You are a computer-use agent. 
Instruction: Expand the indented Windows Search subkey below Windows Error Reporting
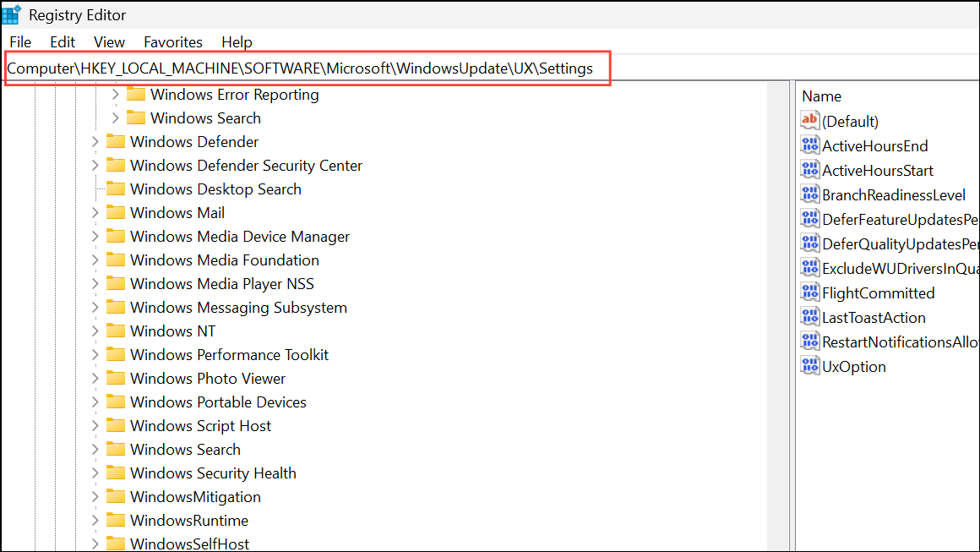click(x=115, y=118)
